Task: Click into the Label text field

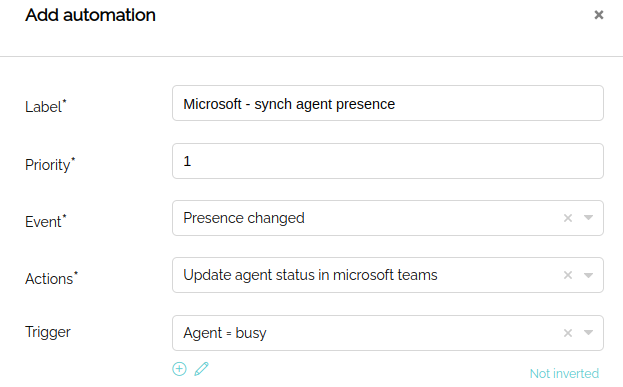Action: (x=388, y=103)
